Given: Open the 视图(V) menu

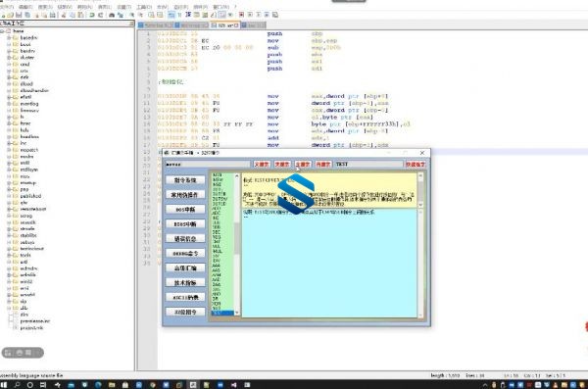Looking at the screenshot, I should click(x=65, y=7).
